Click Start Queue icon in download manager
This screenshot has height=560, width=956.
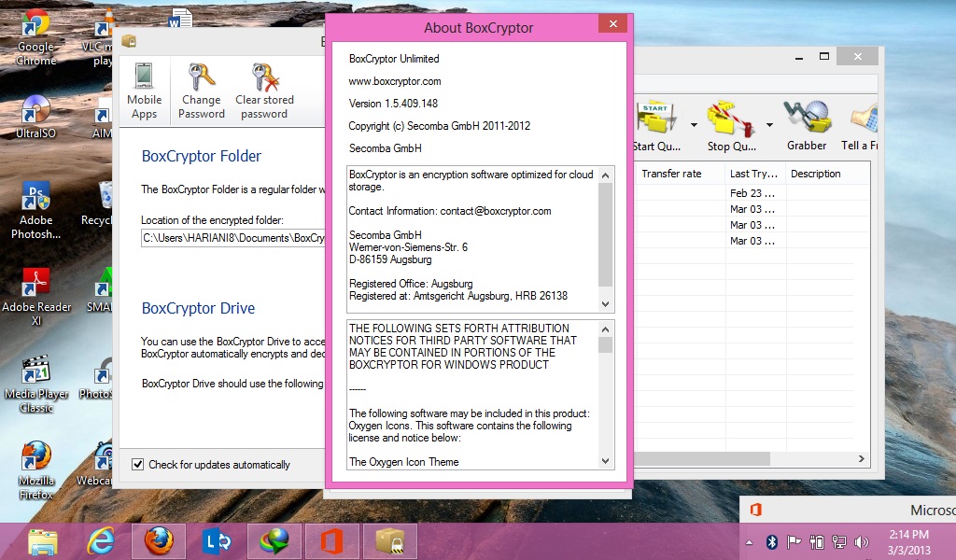click(x=656, y=117)
